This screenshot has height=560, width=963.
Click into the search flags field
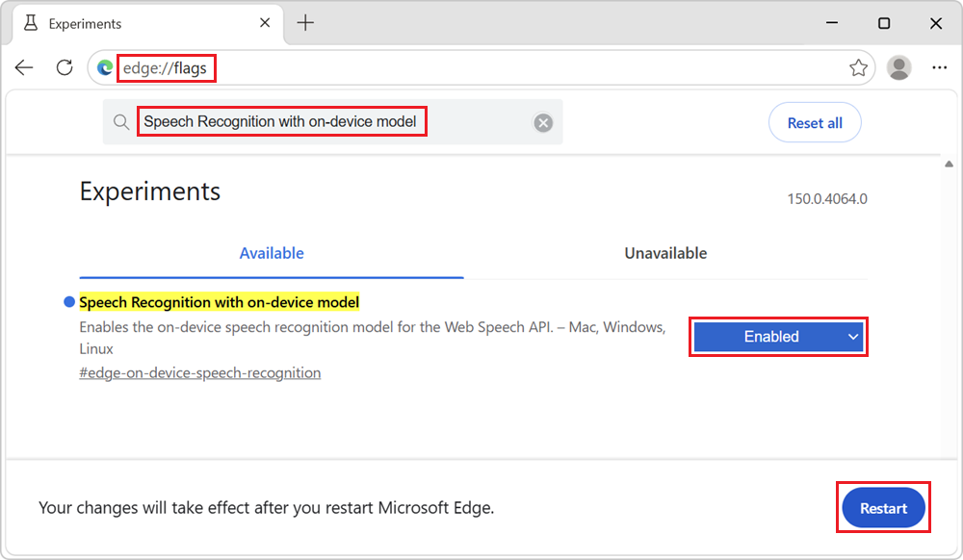332,122
